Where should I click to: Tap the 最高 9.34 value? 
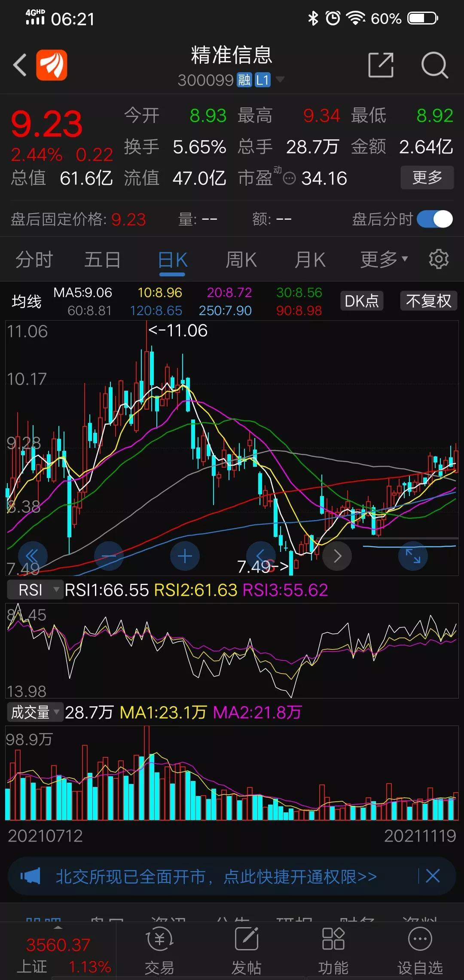(321, 116)
